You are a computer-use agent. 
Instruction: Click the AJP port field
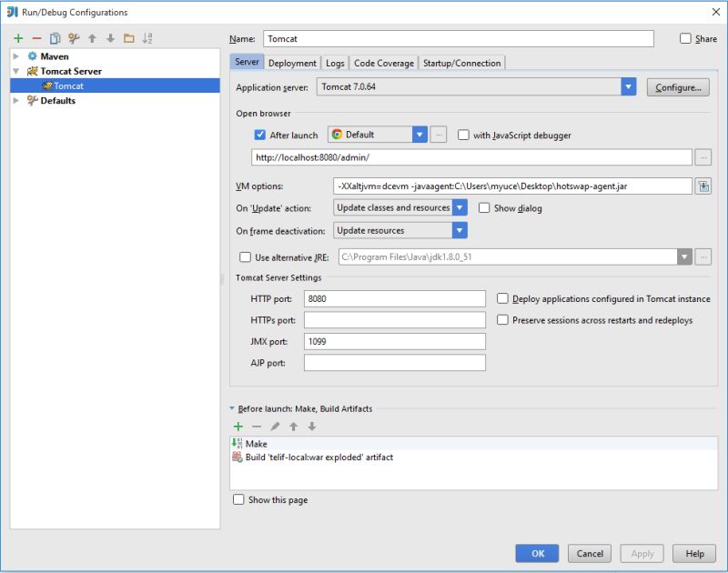(x=395, y=362)
